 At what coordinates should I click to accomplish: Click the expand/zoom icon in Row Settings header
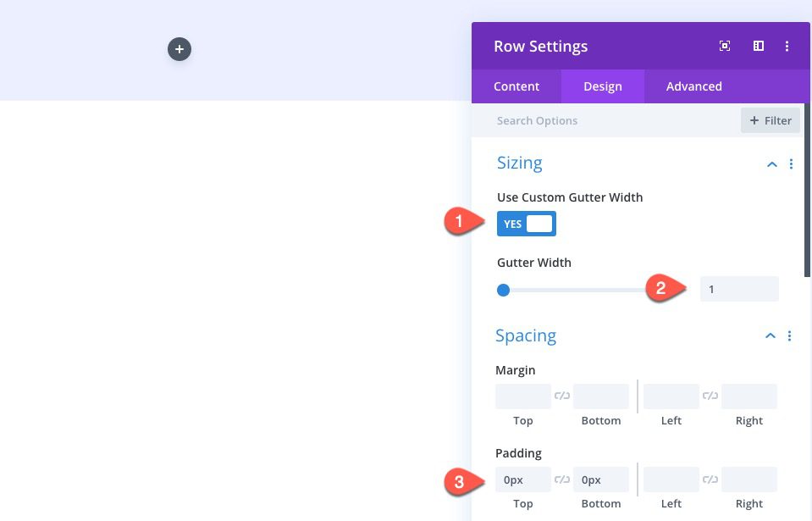(725, 46)
